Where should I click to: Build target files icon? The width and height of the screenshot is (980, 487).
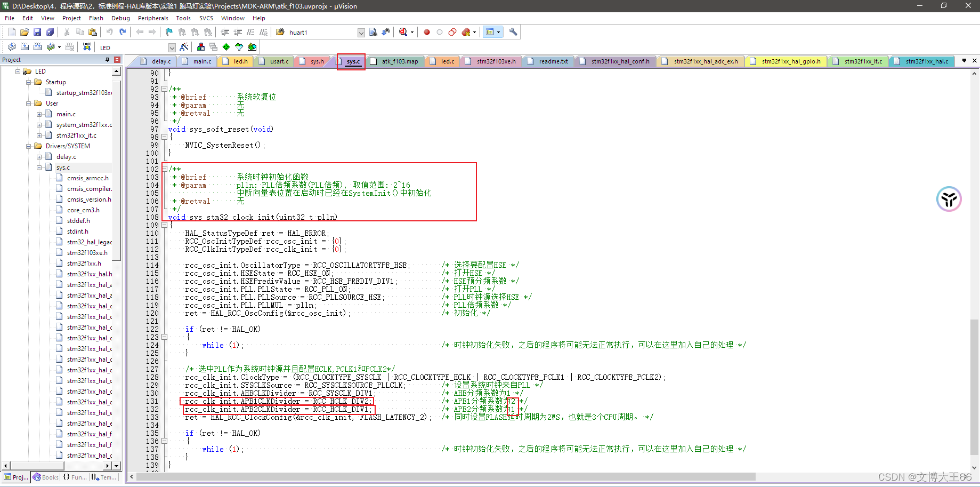point(25,47)
